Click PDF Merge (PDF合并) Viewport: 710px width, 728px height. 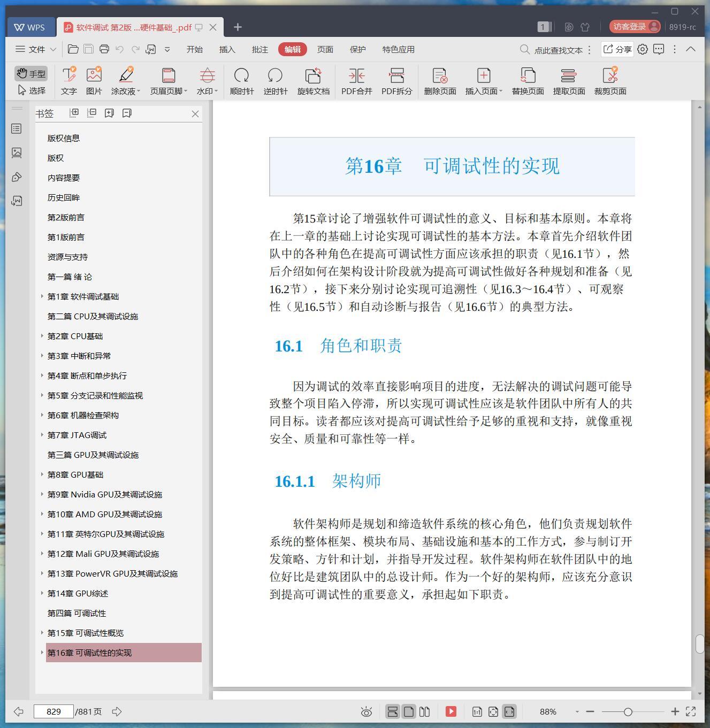point(357,81)
